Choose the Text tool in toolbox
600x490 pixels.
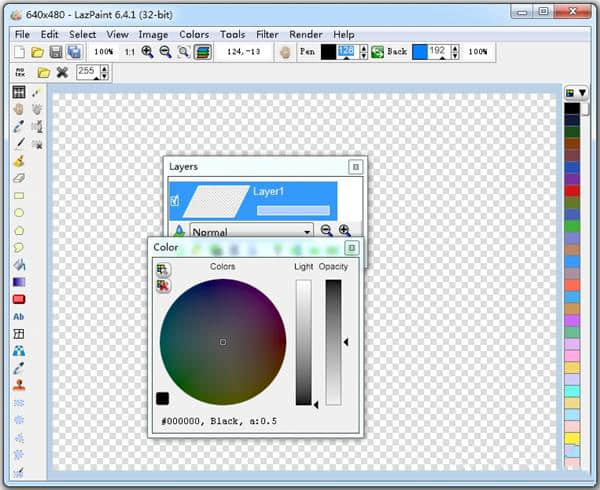[19, 316]
